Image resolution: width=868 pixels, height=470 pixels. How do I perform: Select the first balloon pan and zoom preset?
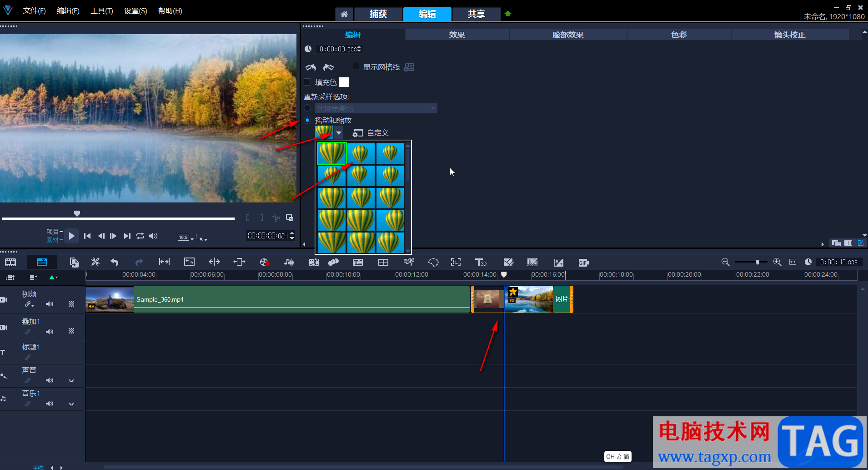tap(332, 154)
